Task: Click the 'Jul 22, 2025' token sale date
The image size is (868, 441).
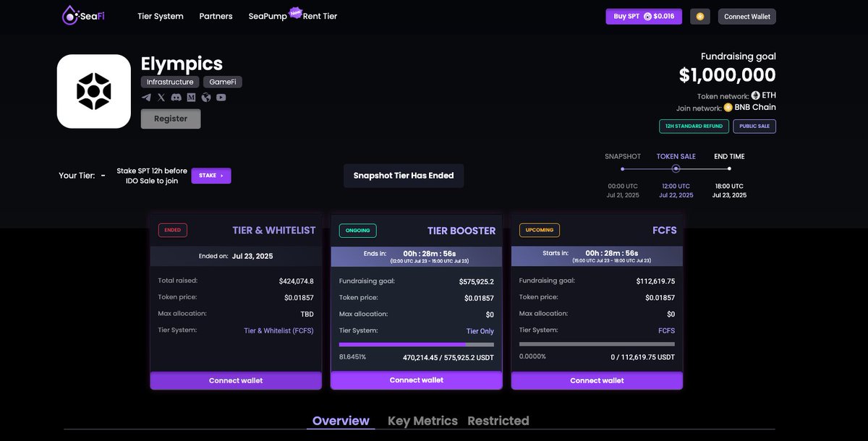Action: tap(676, 195)
